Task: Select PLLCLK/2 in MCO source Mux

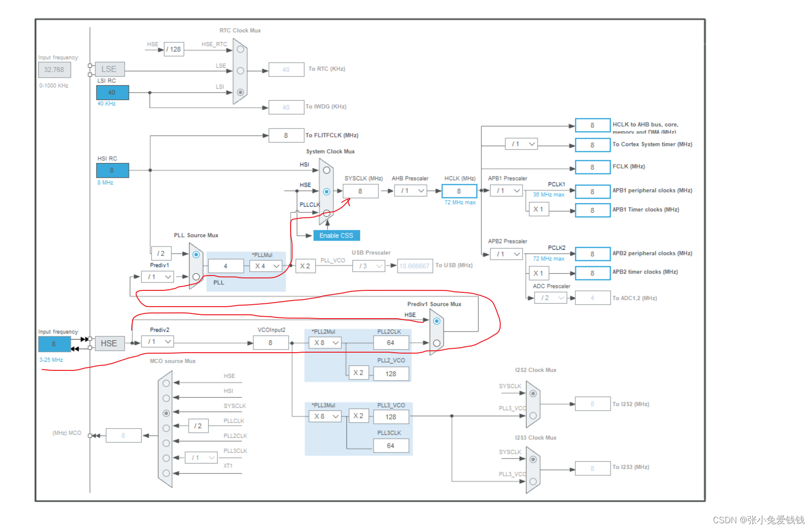Action: (166, 428)
